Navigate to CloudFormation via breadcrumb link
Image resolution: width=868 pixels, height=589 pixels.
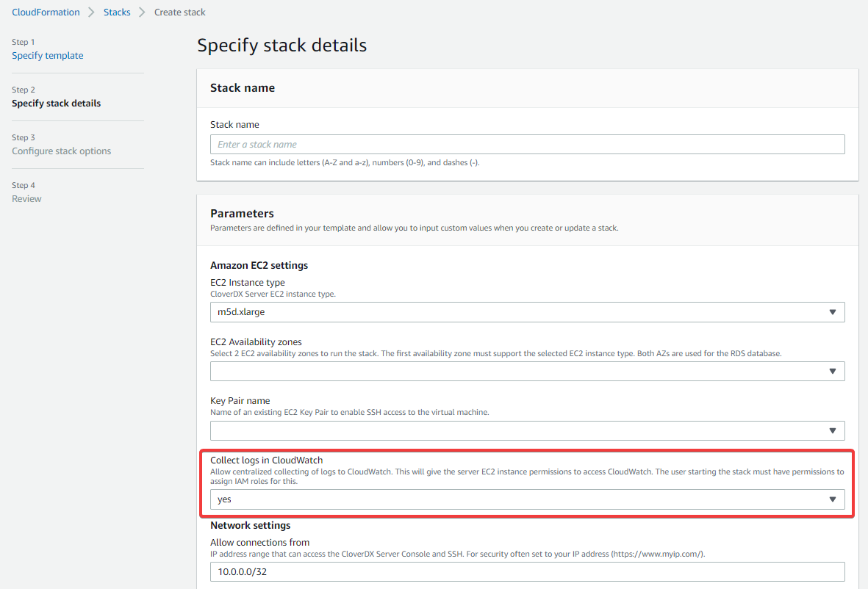[46, 12]
